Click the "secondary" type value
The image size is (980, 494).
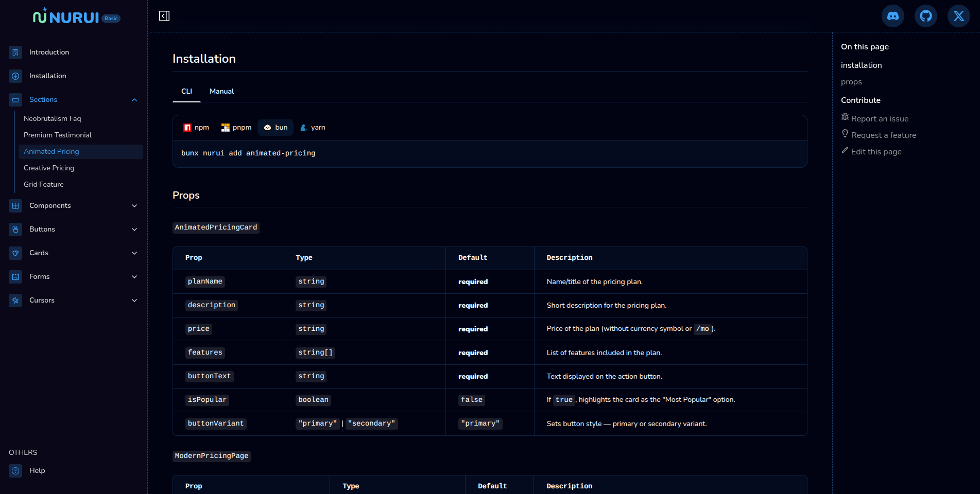(x=372, y=424)
